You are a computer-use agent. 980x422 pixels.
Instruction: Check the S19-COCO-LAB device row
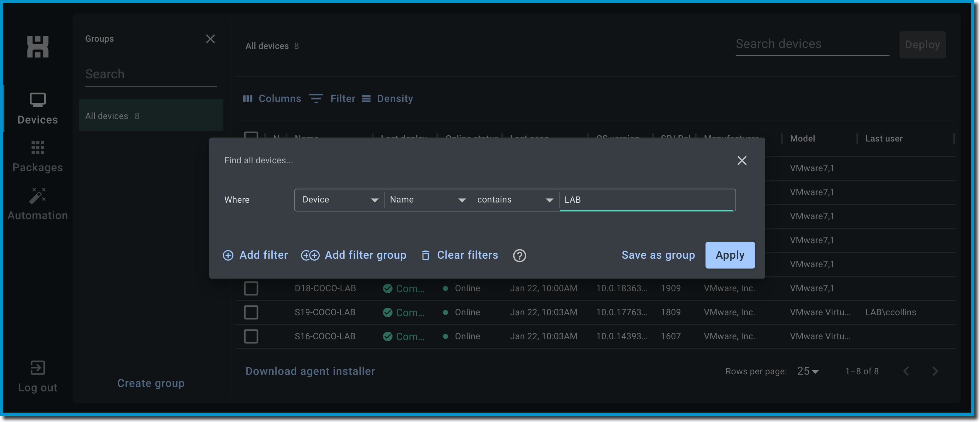[251, 312]
